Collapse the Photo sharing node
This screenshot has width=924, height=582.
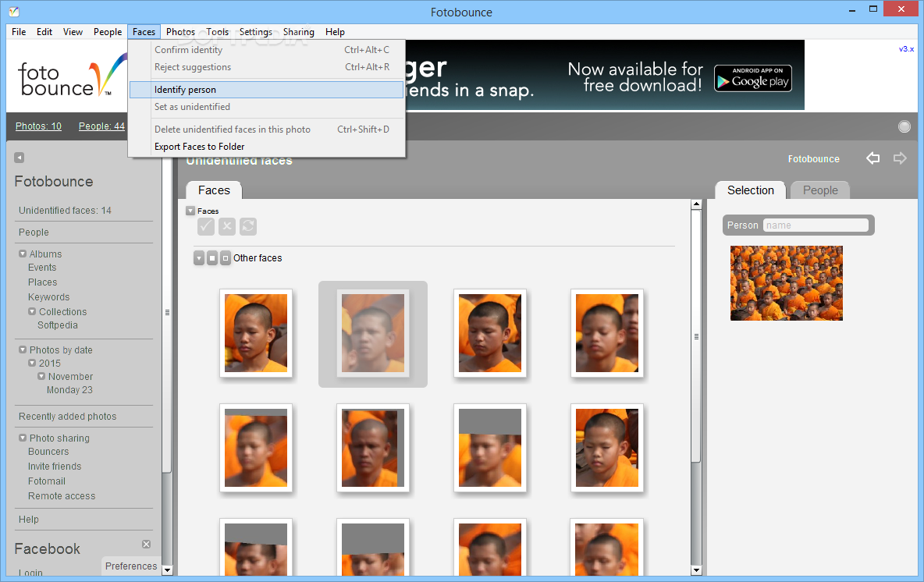(x=23, y=438)
